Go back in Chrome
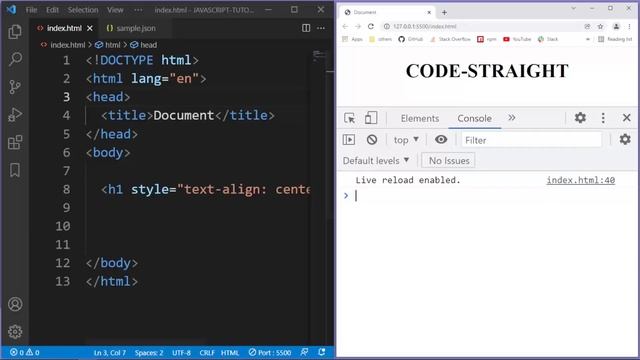The image size is (640, 360). (x=345, y=26)
